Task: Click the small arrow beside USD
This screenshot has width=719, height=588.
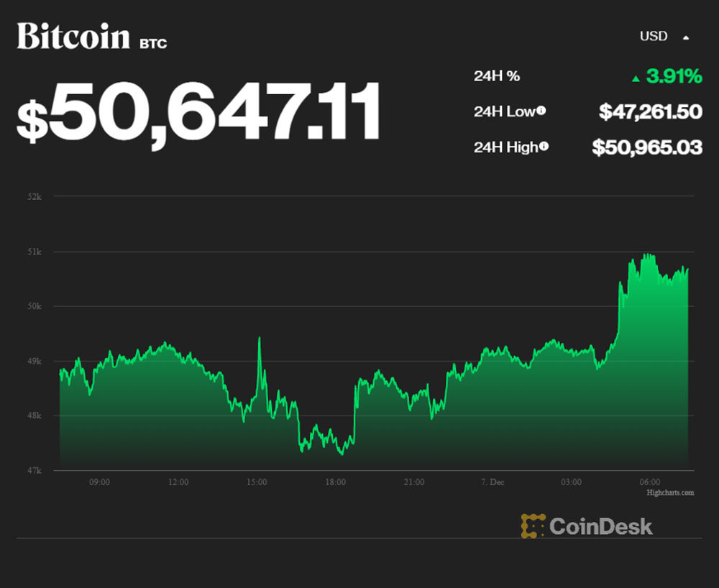Action: pyautogui.click(x=686, y=37)
